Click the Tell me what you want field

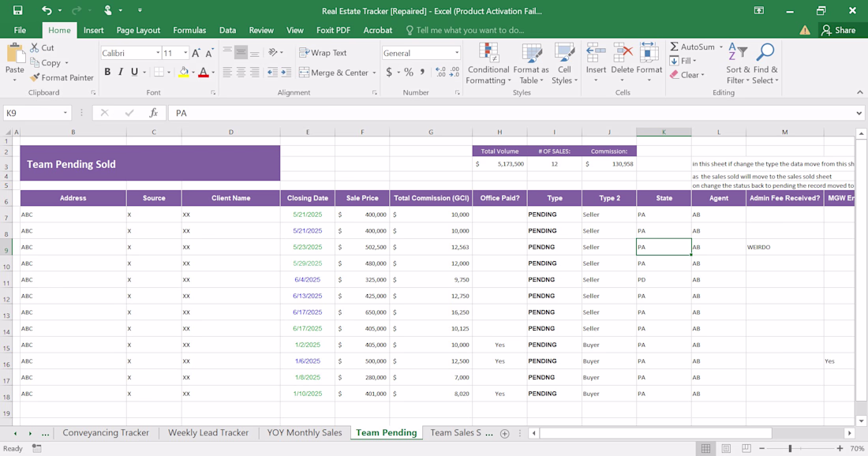[x=470, y=30]
